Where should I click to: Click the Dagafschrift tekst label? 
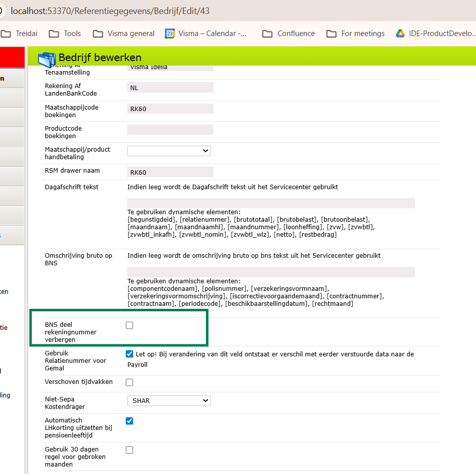(x=72, y=187)
